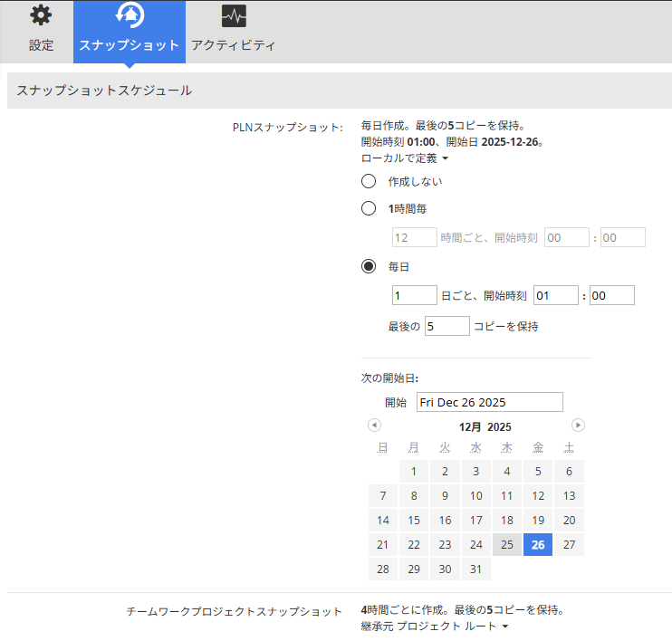Click the snapshot restore icon
This screenshot has height=641, width=672.
click(130, 14)
